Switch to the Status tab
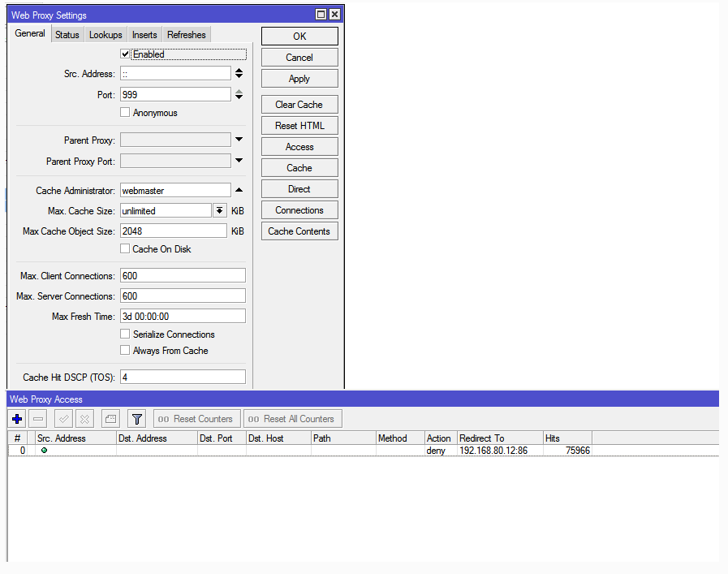Screen dimensions: 728x574 tap(67, 35)
